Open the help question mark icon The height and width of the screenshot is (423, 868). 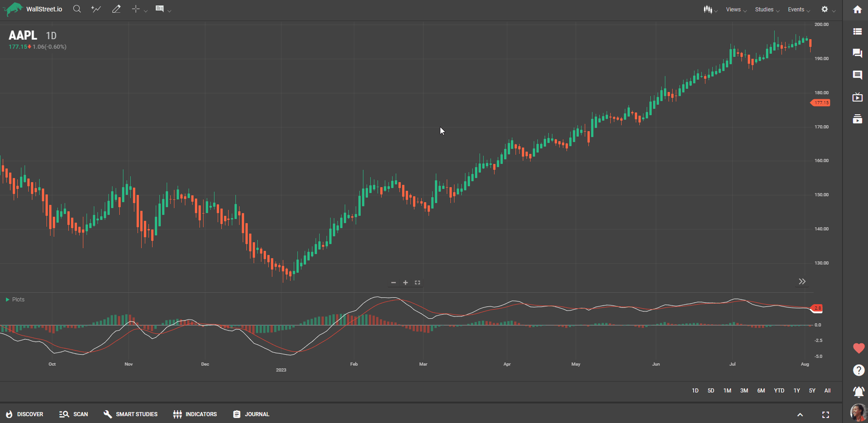858,370
